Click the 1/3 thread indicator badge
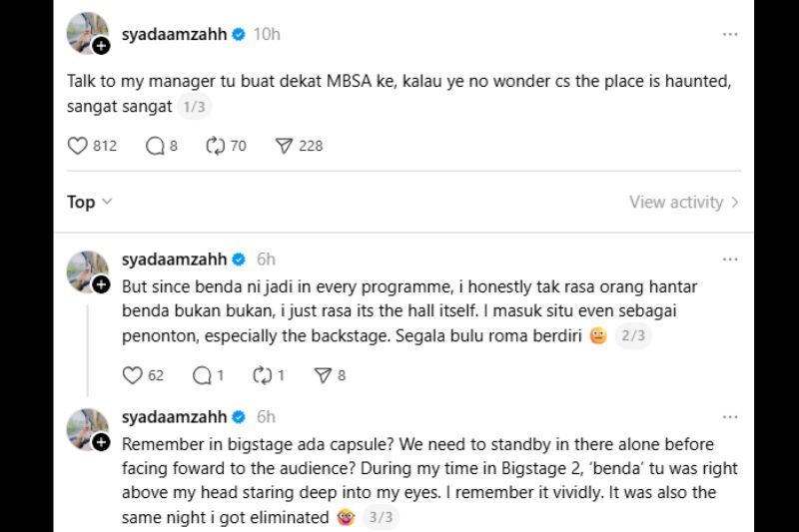Image resolution: width=799 pixels, height=532 pixels. pos(194,107)
